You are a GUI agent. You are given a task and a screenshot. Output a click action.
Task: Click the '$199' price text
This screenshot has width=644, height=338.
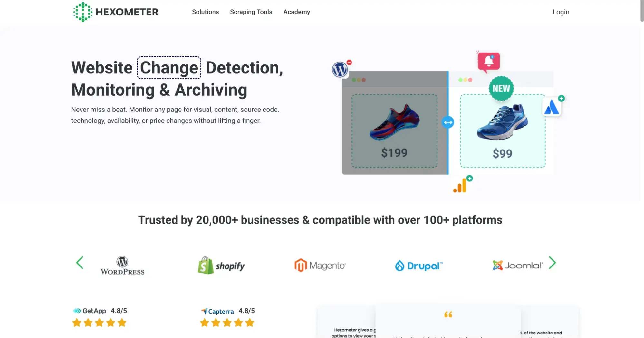(x=394, y=153)
